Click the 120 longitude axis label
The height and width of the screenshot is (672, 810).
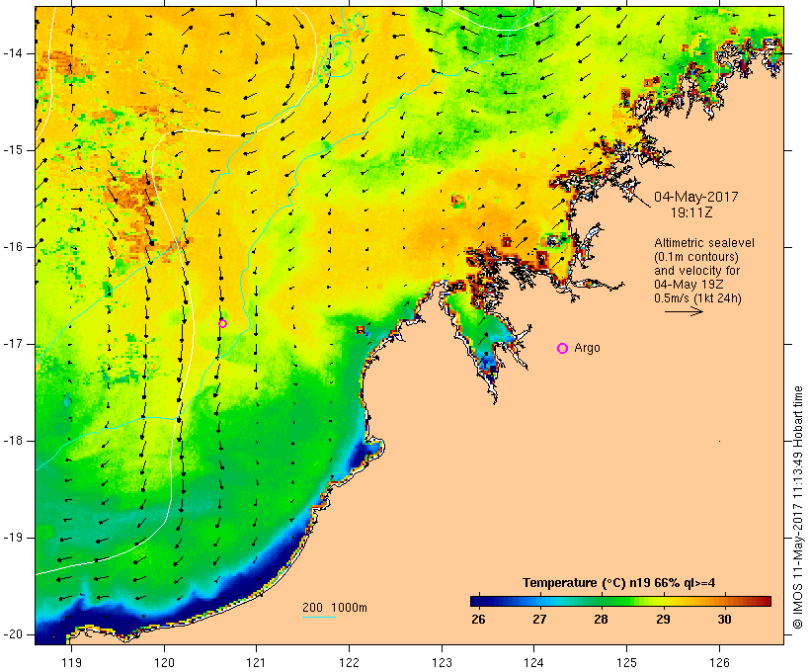click(164, 662)
